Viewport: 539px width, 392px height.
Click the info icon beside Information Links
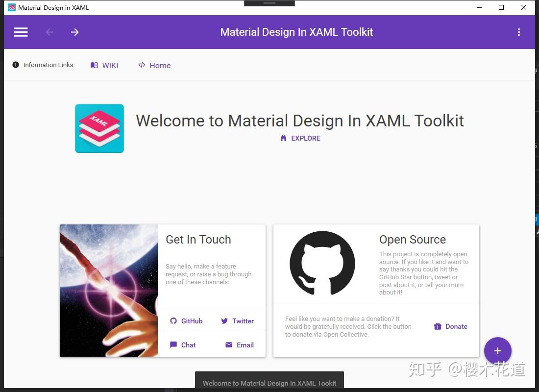point(15,64)
